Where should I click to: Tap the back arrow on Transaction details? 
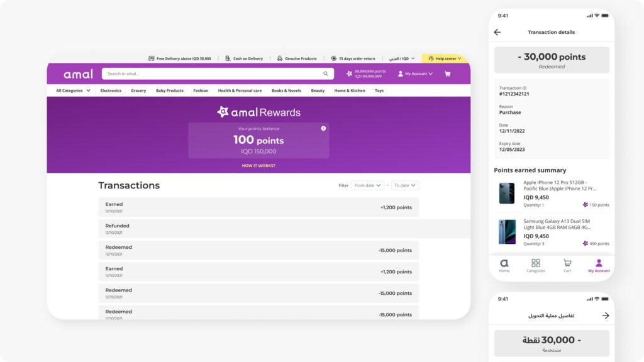tap(497, 32)
